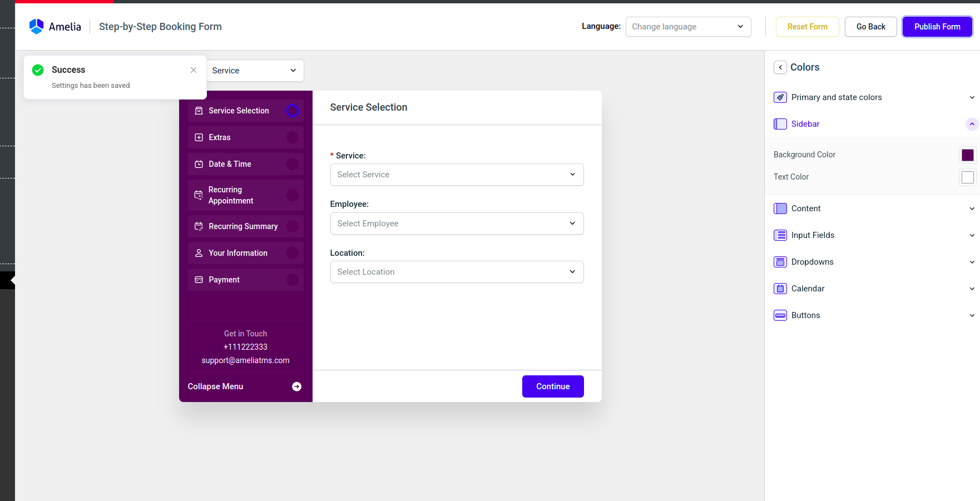Click the Amelia logo icon
This screenshot has height=501, width=980.
[37, 26]
